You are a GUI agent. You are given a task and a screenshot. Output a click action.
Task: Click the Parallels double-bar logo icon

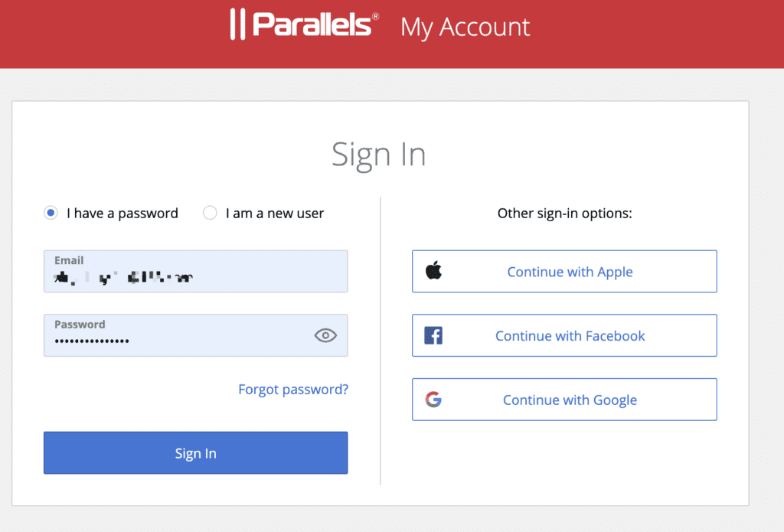click(x=238, y=25)
